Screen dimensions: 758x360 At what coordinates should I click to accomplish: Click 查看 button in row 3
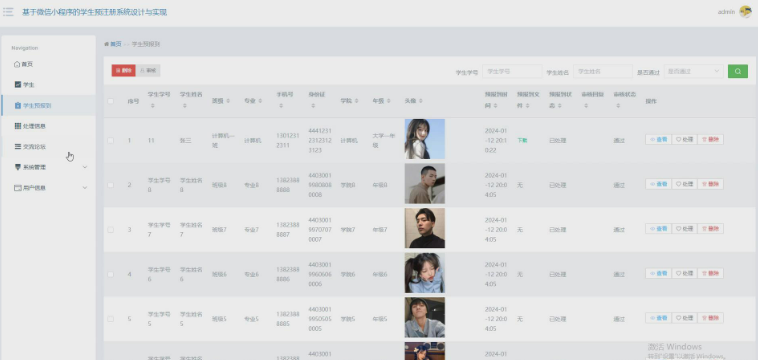(658, 229)
